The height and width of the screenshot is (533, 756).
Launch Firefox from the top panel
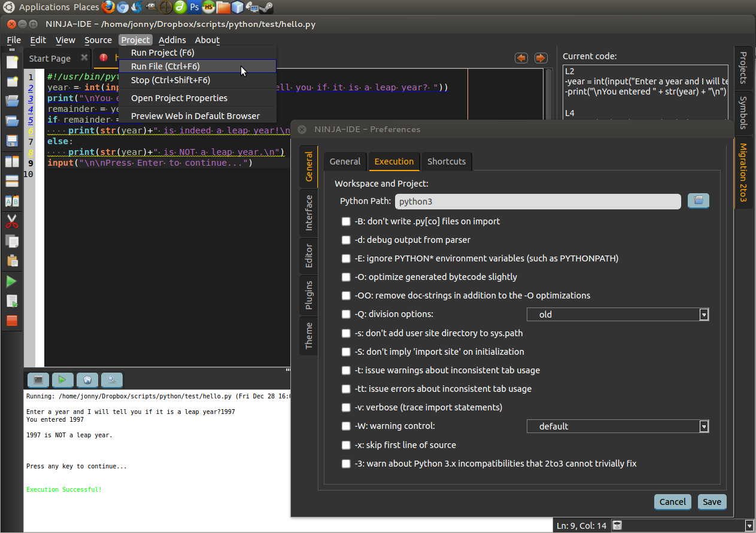pos(108,7)
